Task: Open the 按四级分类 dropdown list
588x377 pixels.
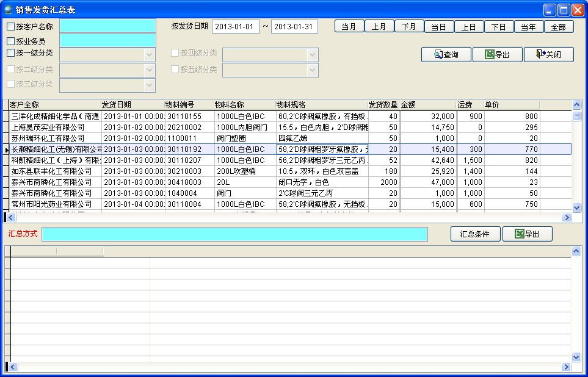Action: (x=313, y=55)
